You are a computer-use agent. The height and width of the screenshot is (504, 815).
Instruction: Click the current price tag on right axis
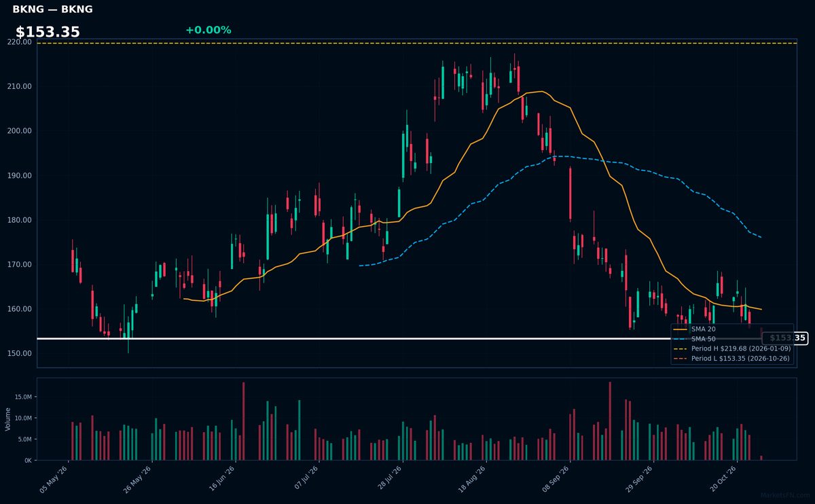785,338
